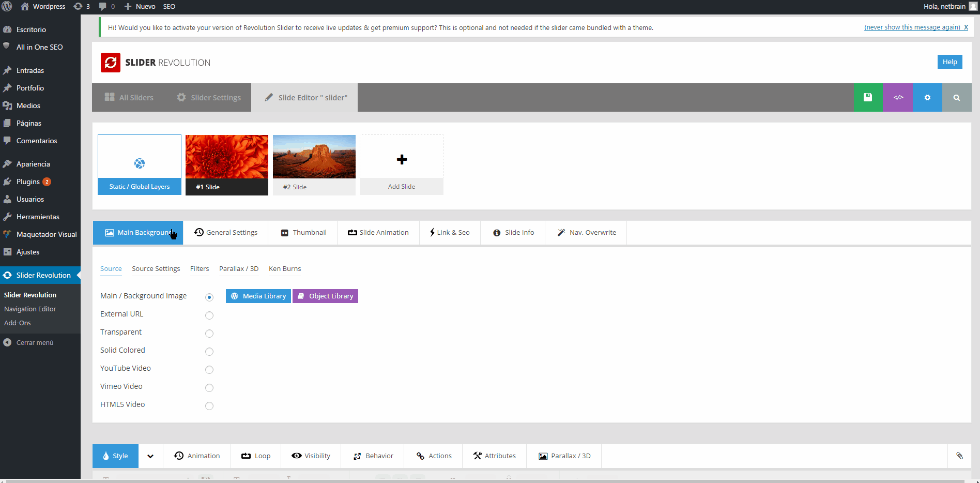Open Link & Seo tab
The height and width of the screenshot is (483, 980).
450,233
